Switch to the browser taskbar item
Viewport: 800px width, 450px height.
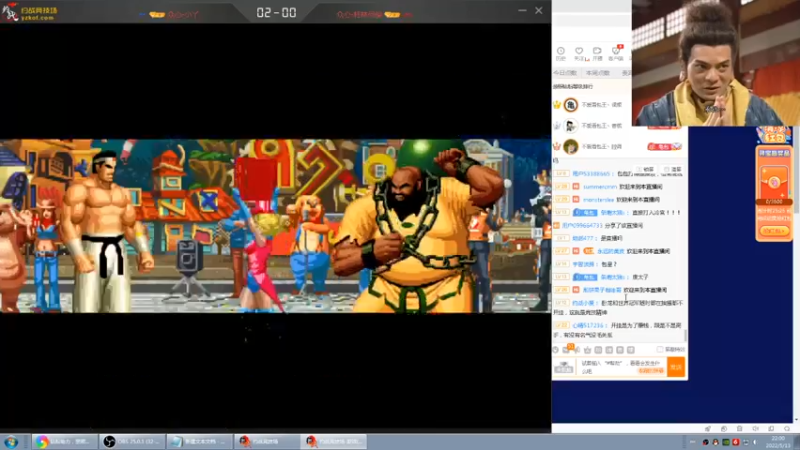point(65,441)
